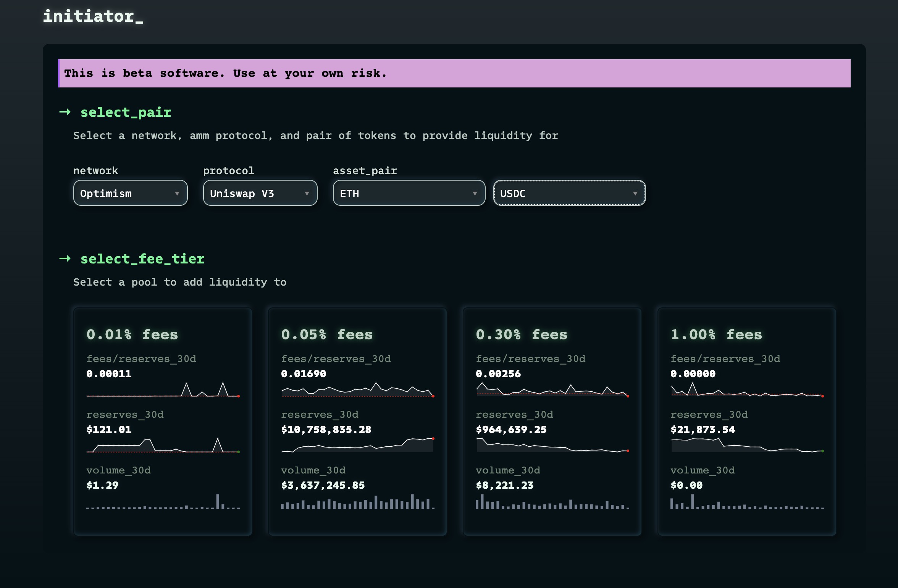Select the 0.01% fees pool card
Screen dimensions: 898x588
click(x=163, y=422)
